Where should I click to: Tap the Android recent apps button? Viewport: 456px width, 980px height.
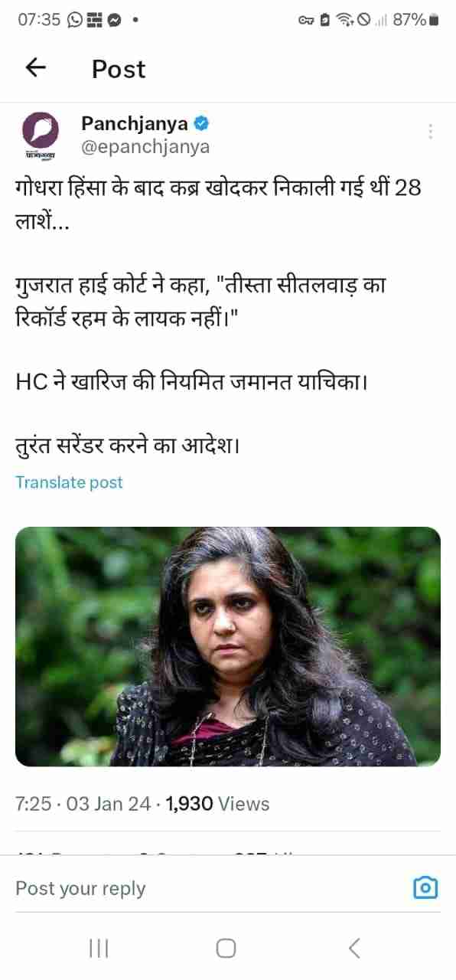pos(99,949)
